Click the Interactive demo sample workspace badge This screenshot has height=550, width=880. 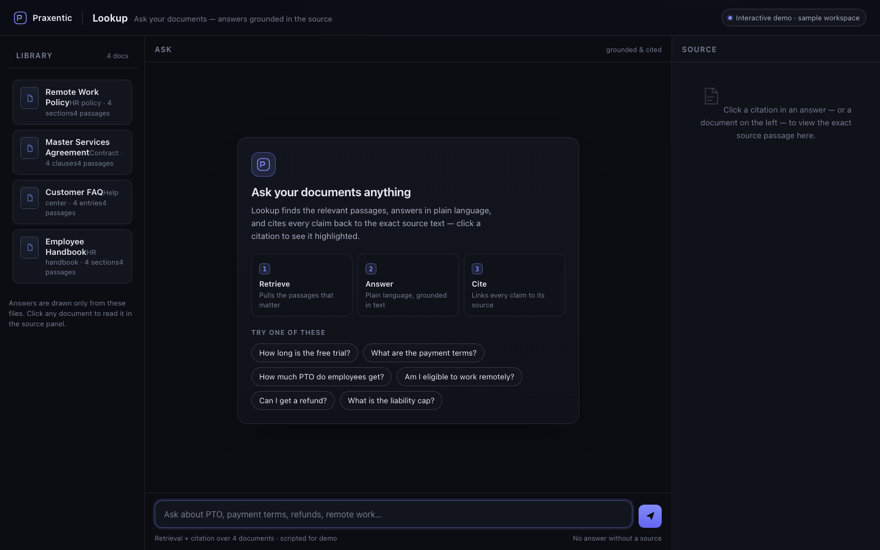click(794, 18)
